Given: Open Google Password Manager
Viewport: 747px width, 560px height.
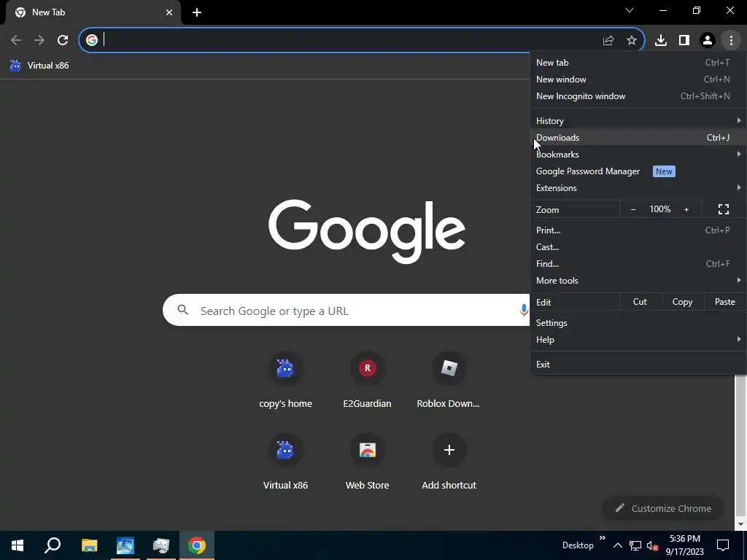Looking at the screenshot, I should [638, 171].
